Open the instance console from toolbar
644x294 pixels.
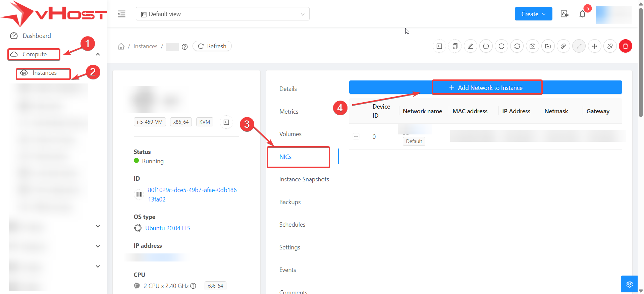click(439, 46)
